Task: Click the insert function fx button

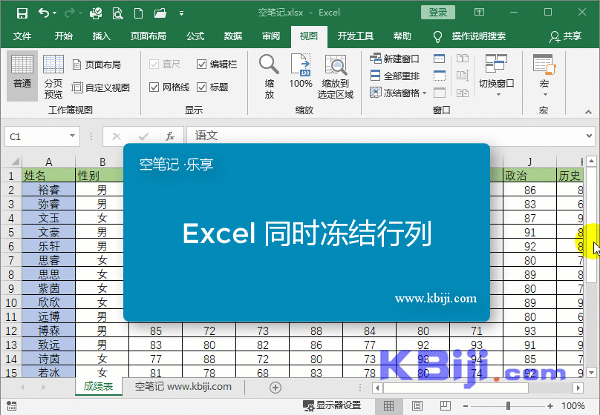Action: tap(170, 136)
